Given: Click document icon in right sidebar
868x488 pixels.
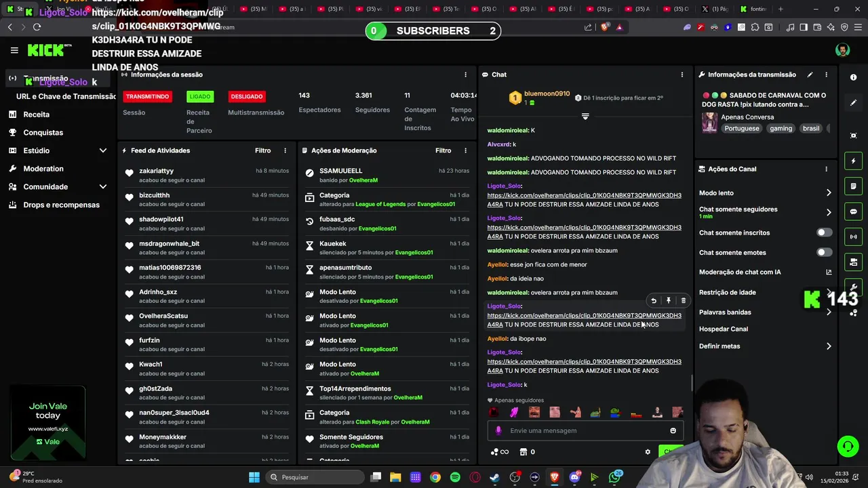Looking at the screenshot, I should pos(853,186).
